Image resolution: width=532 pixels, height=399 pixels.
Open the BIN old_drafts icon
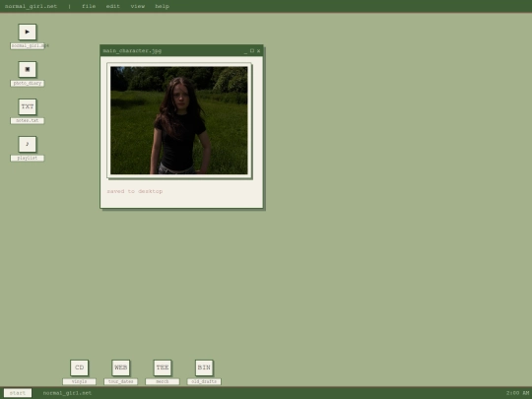pos(204,367)
